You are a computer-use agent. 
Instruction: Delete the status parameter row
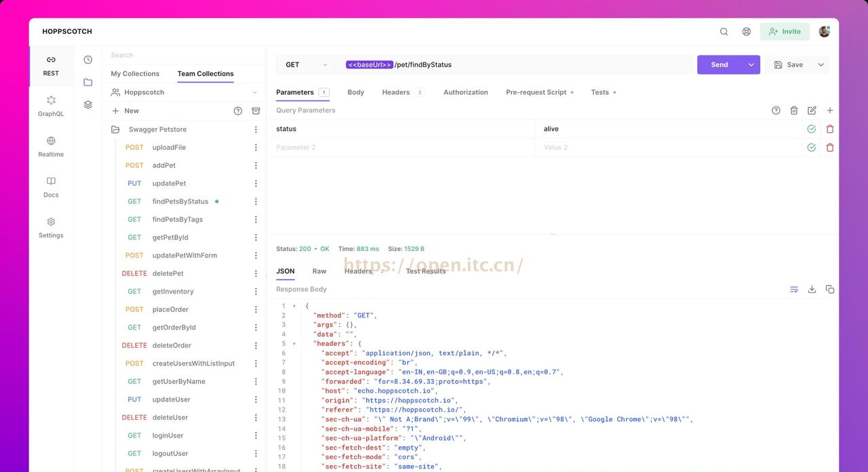830,129
